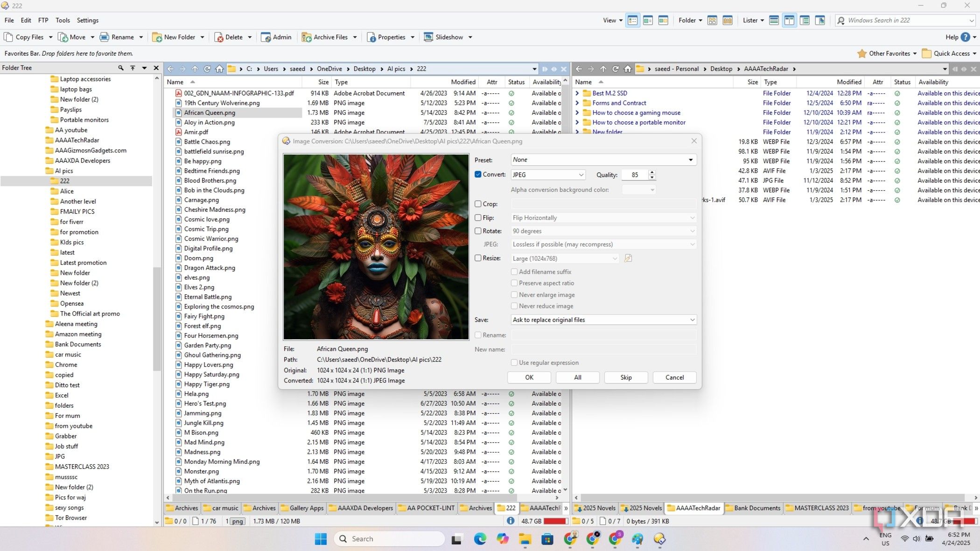Click the Delete toolbar button
Image resolution: width=980 pixels, height=551 pixels.
[228, 37]
